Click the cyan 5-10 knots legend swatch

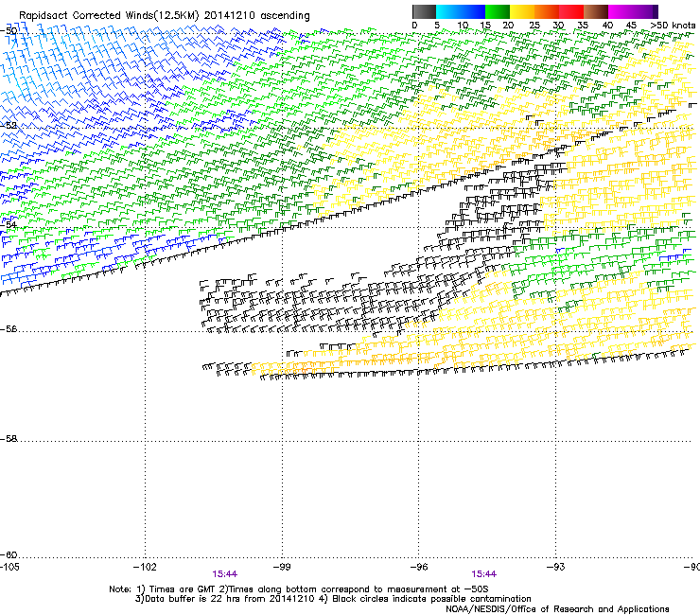coord(448,11)
